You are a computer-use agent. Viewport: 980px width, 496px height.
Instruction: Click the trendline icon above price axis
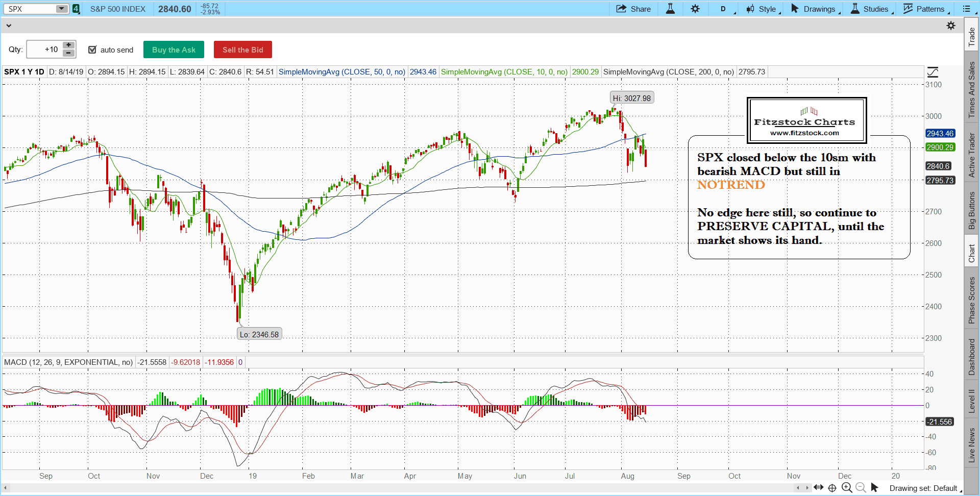933,72
